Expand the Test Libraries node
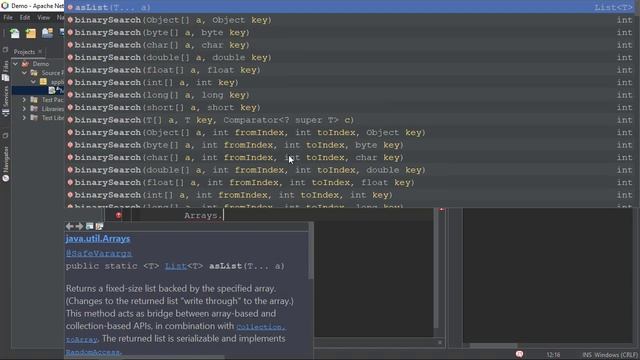This screenshot has width=640, height=360. coord(24,118)
